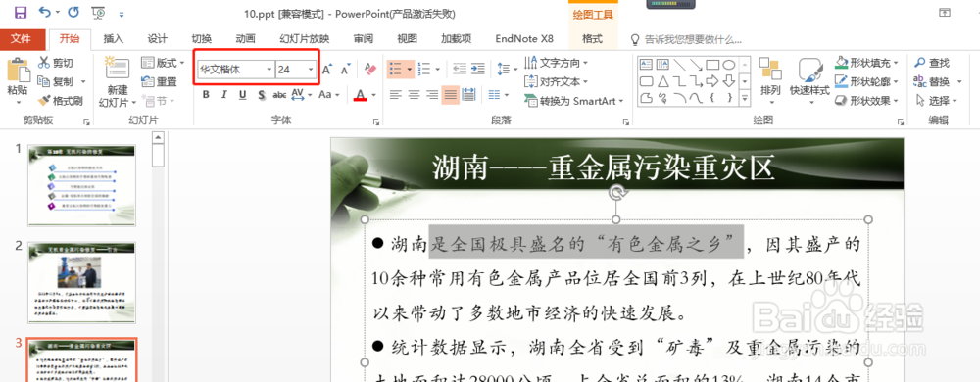The width and height of the screenshot is (980, 382).
Task: Open the bullets list dropdown arrow
Action: pyautogui.click(x=410, y=69)
